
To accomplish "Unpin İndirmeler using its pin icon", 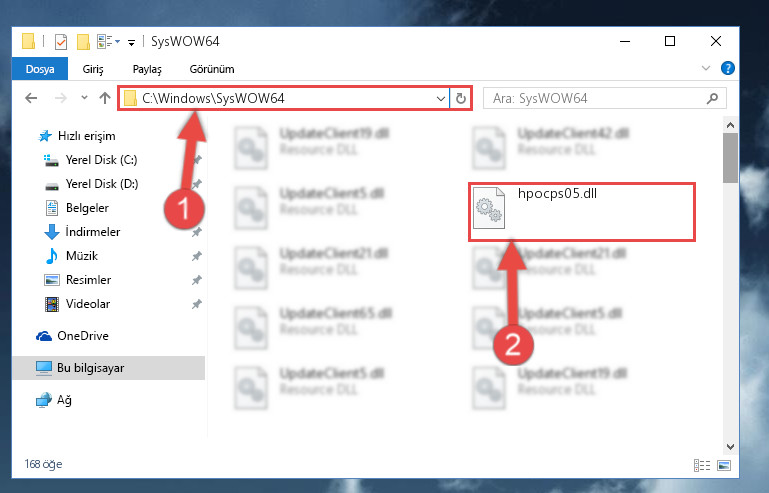I will [x=197, y=232].
